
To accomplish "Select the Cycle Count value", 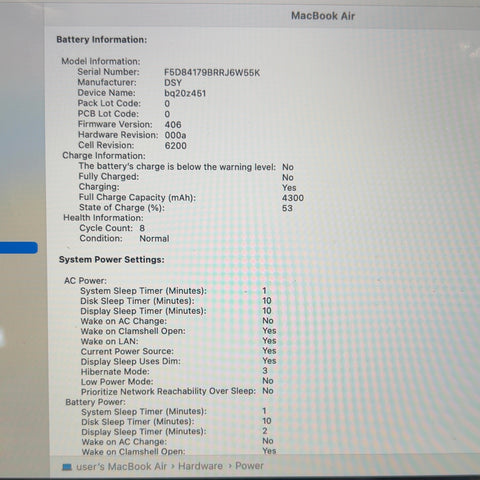I will (142, 228).
